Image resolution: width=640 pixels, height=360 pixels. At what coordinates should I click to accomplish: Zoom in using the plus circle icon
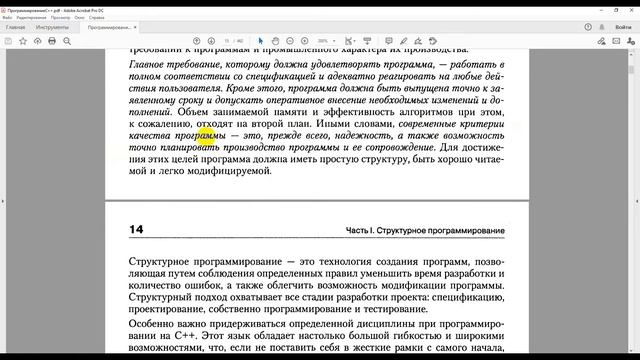304,41
